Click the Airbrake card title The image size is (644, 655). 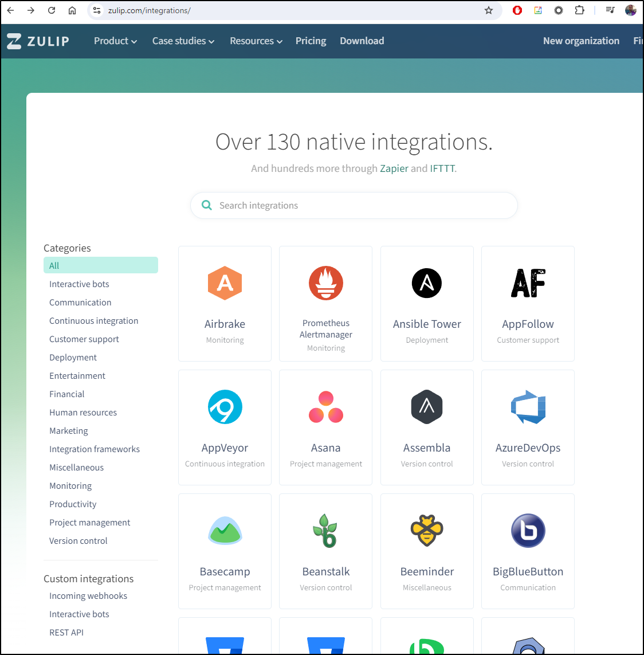[x=225, y=324]
